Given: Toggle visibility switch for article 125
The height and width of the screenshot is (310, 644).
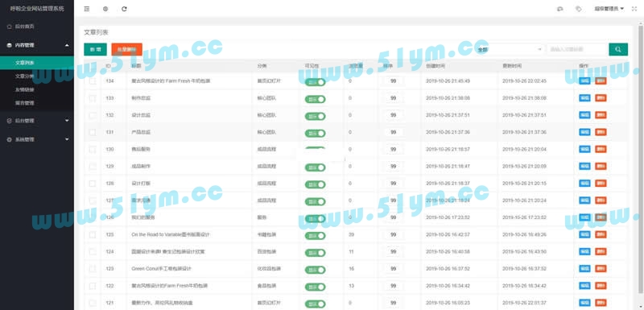Looking at the screenshot, I should point(315,236).
